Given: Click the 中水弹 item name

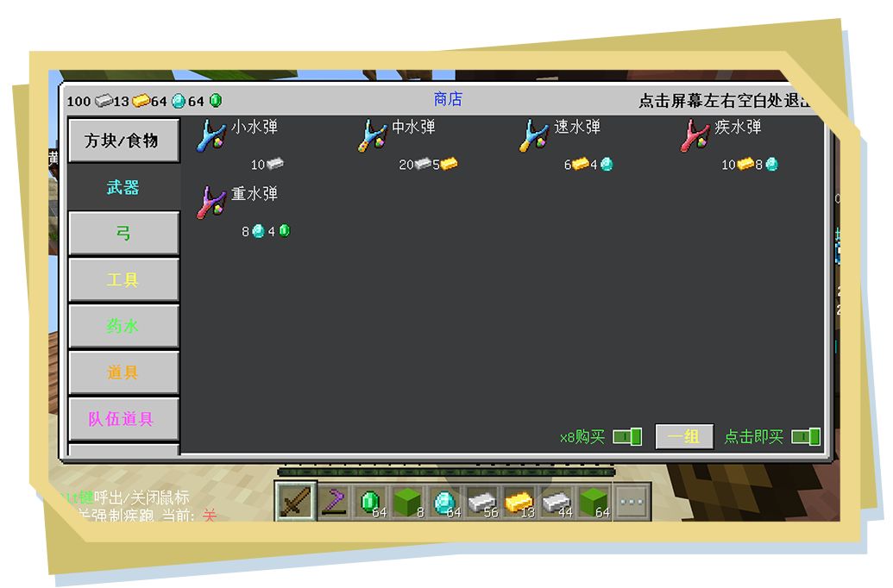Looking at the screenshot, I should point(414,127).
